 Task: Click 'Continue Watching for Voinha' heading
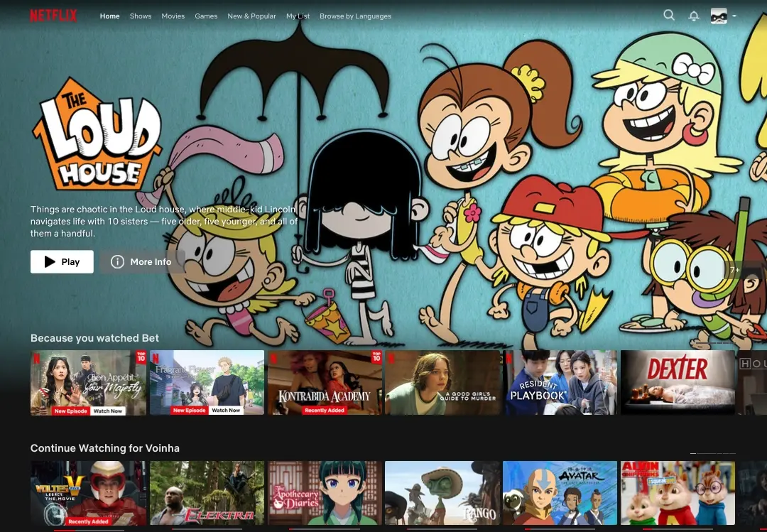pyautogui.click(x=104, y=448)
